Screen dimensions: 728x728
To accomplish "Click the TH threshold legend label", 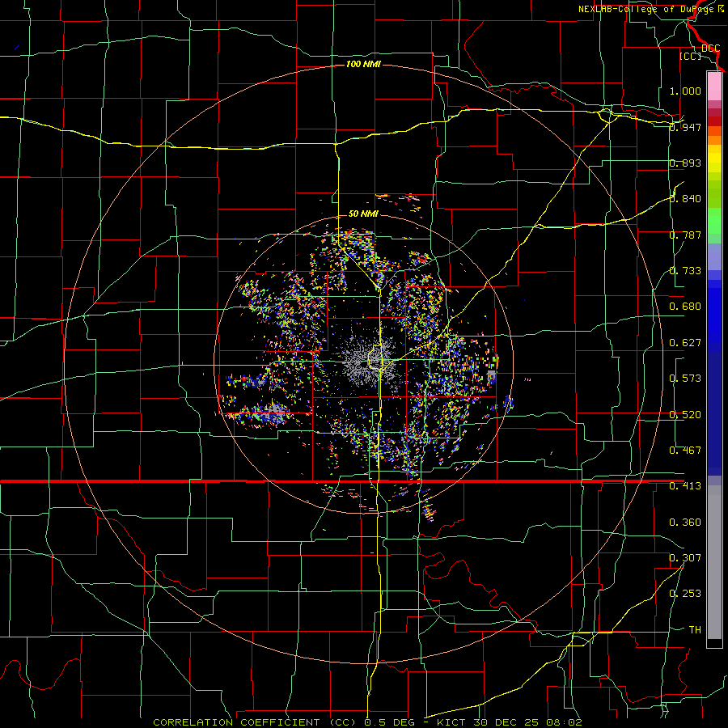I will click(695, 630).
